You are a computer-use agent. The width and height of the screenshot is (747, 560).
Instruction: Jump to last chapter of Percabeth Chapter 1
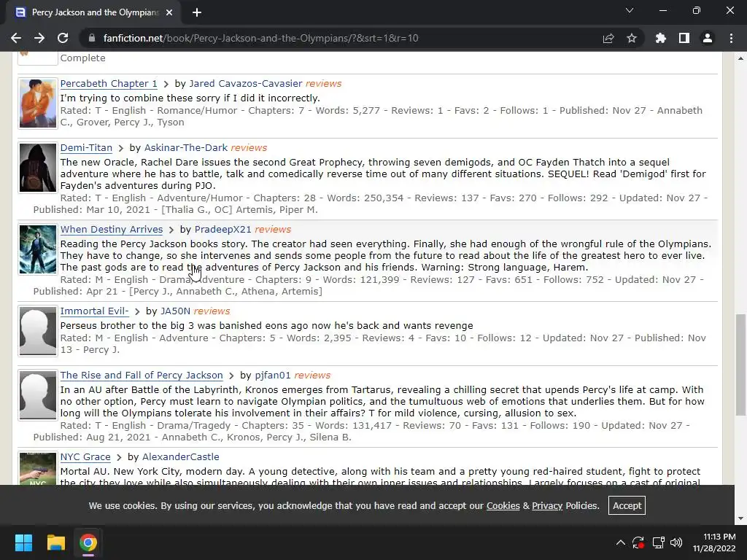pyautogui.click(x=166, y=84)
